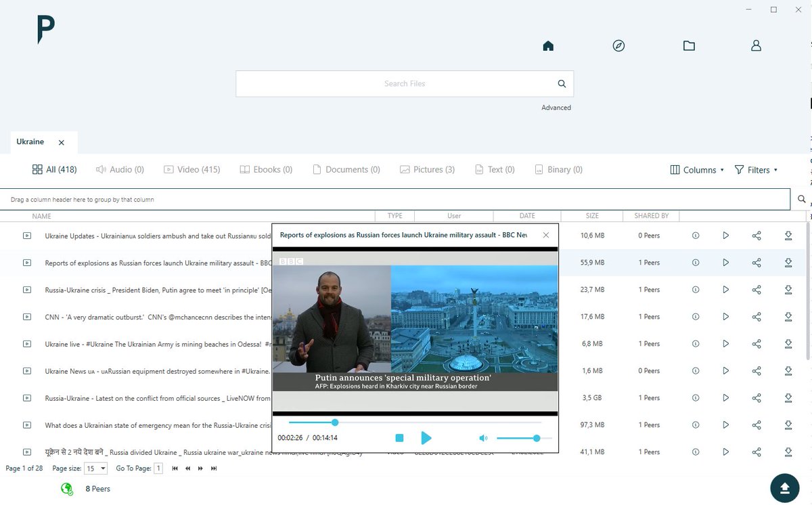This screenshot has height=505, width=812.
Task: Click the magnifier icon beside grouping bar
Action: point(802,199)
